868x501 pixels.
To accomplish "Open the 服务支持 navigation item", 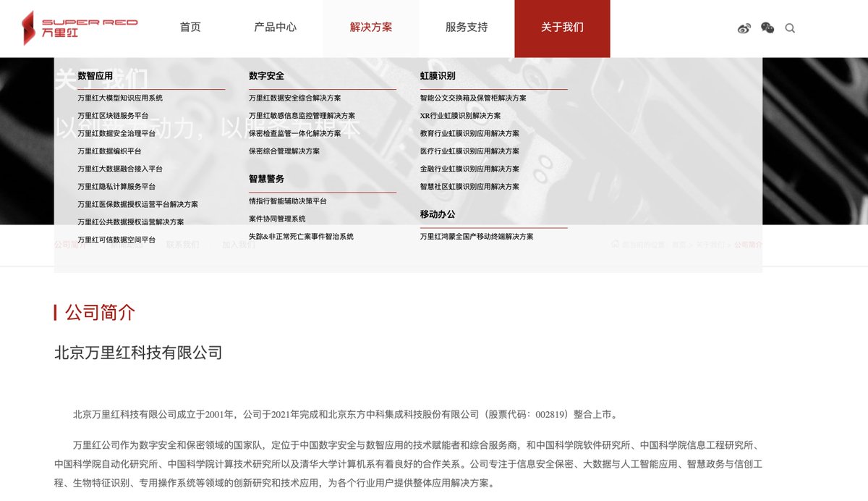I will pyautogui.click(x=467, y=28).
